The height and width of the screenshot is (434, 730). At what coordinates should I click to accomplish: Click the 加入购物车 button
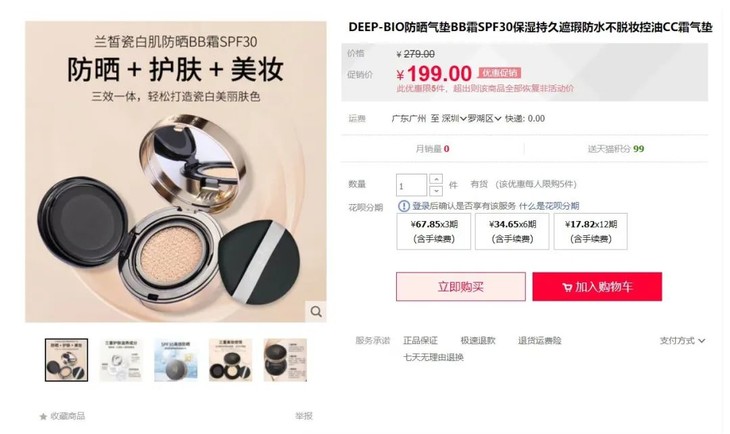pyautogui.click(x=597, y=286)
